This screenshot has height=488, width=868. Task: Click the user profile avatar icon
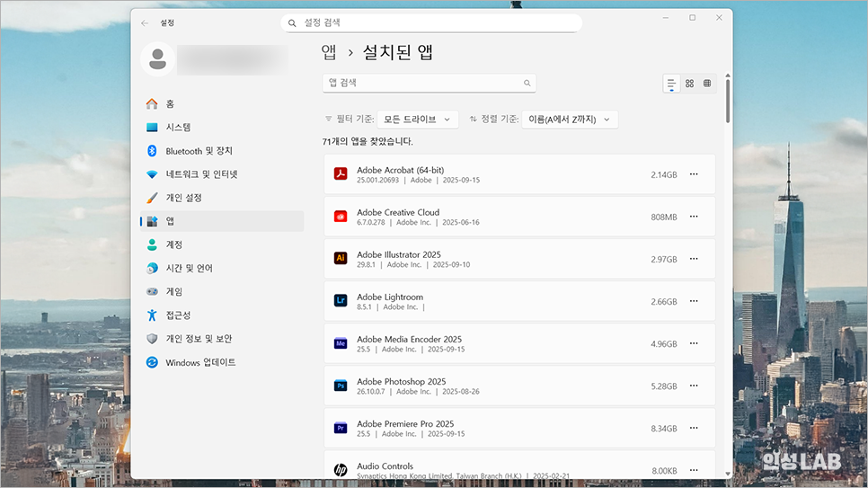tap(158, 58)
